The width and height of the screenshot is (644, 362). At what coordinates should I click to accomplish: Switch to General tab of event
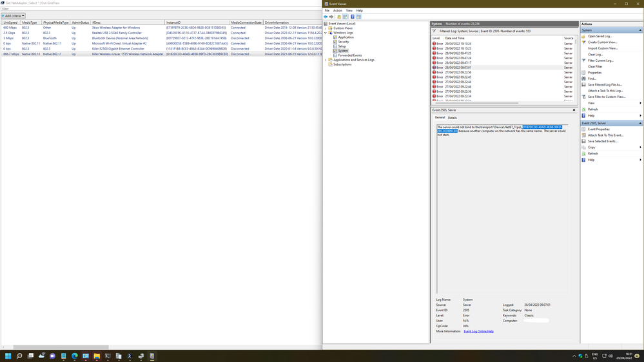(440, 117)
